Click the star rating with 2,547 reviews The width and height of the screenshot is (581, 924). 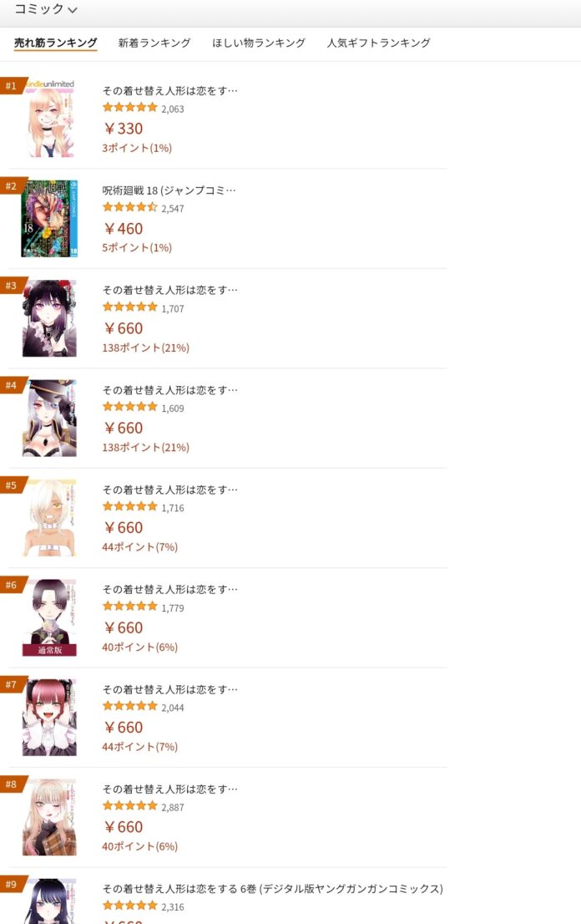(x=130, y=207)
